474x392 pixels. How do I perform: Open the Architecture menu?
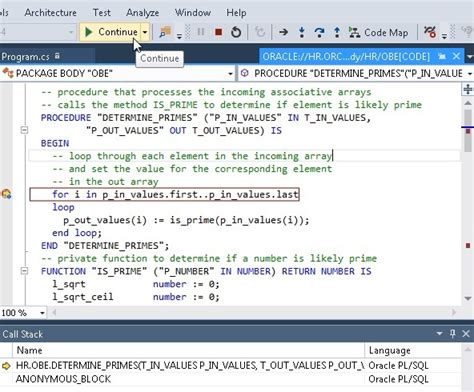coord(50,13)
